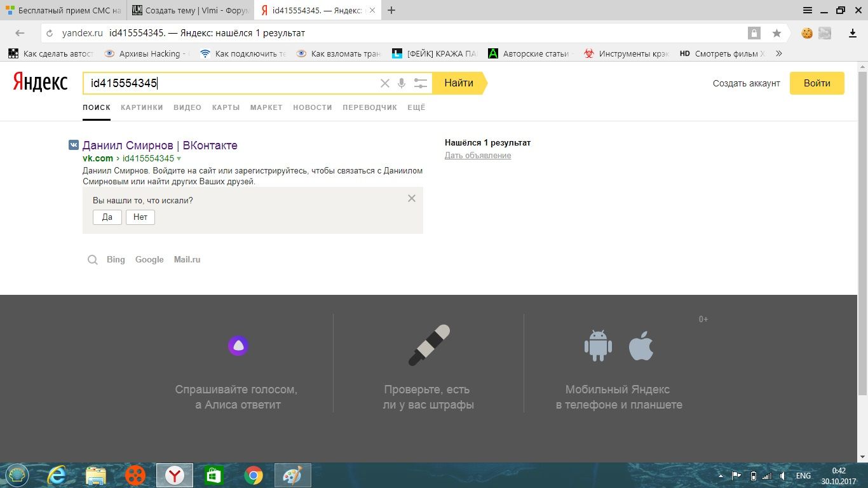Click the page reload icon
Image resolution: width=868 pixels, height=488 pixels.
(x=50, y=33)
